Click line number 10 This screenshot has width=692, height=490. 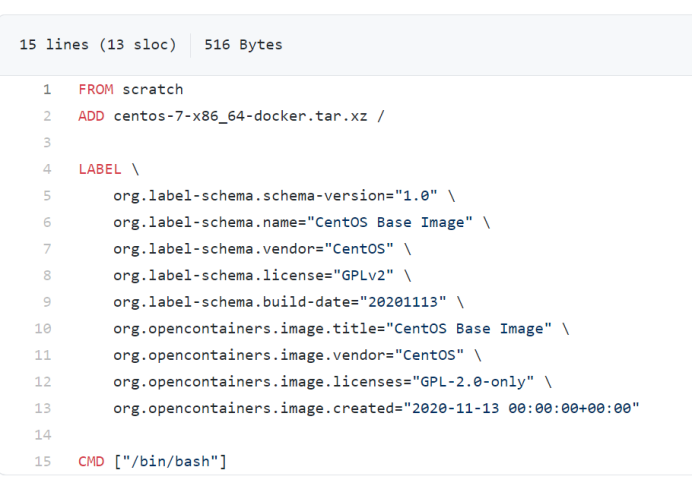(43, 328)
